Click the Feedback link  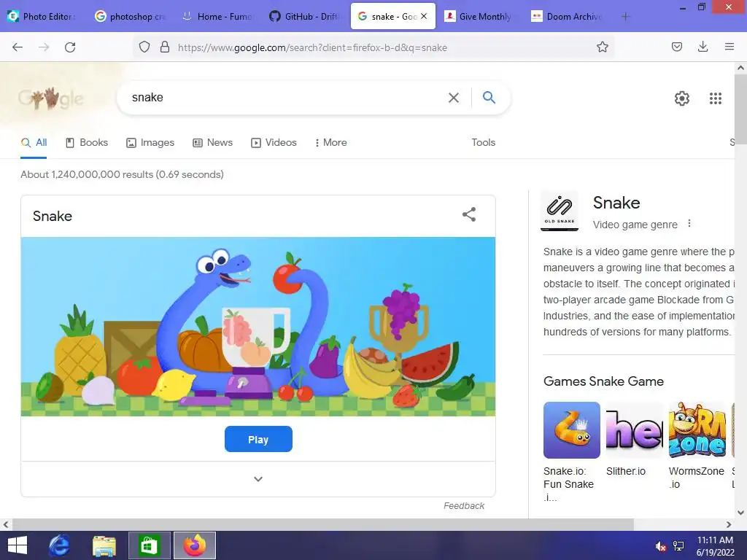tap(463, 506)
